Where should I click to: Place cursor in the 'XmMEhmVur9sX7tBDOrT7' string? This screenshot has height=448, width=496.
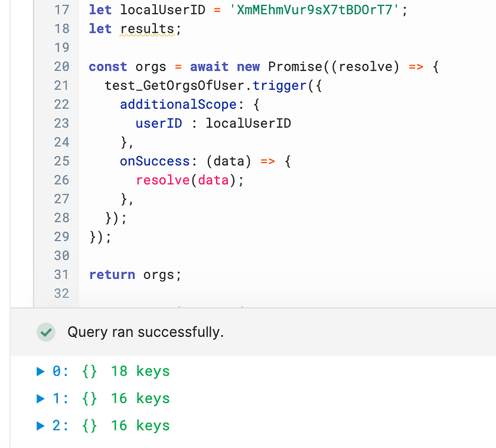click(314, 10)
